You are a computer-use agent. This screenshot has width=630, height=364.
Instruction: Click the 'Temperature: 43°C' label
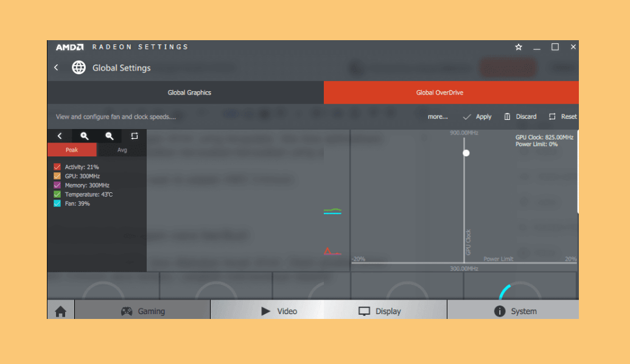pos(89,194)
